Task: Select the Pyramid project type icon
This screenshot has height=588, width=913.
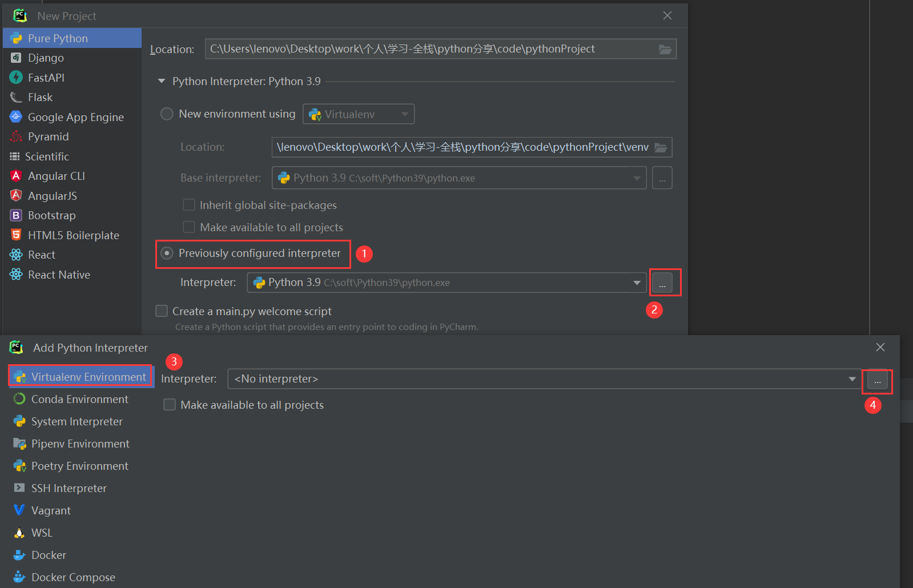Action: (x=16, y=136)
